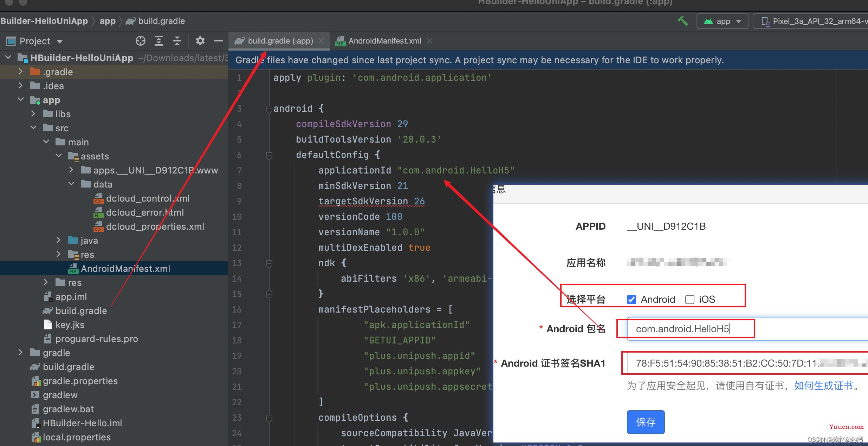
Task: Expand the .gradle folder
Action: [20, 71]
